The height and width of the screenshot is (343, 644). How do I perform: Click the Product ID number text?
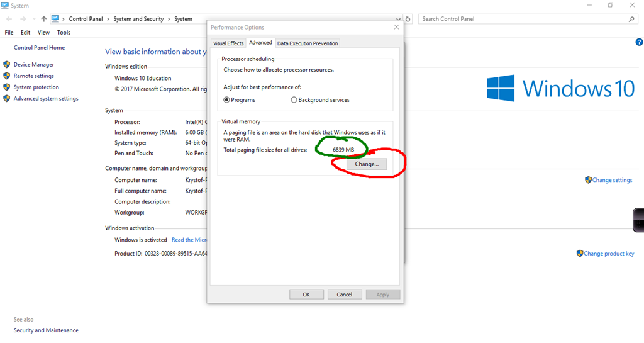coord(175,254)
